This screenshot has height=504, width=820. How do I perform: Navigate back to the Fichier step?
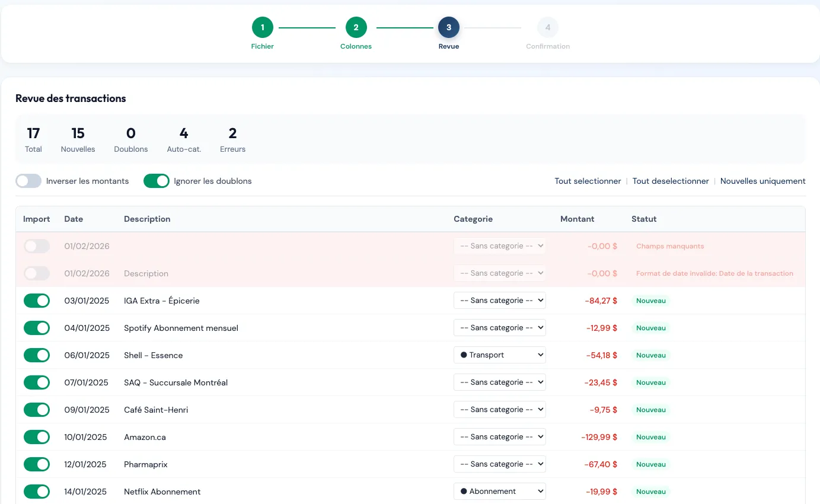pos(262,27)
